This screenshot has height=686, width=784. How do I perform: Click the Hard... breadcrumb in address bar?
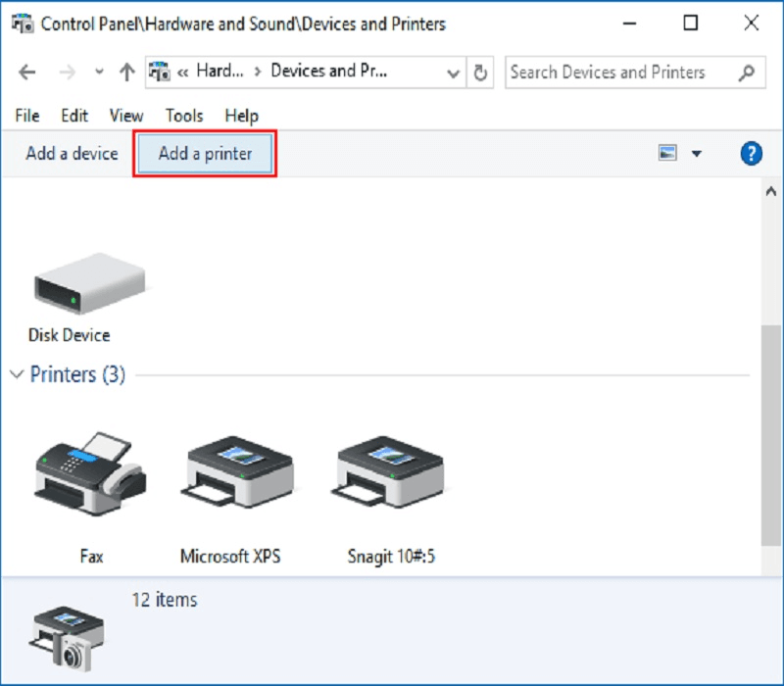(x=220, y=71)
